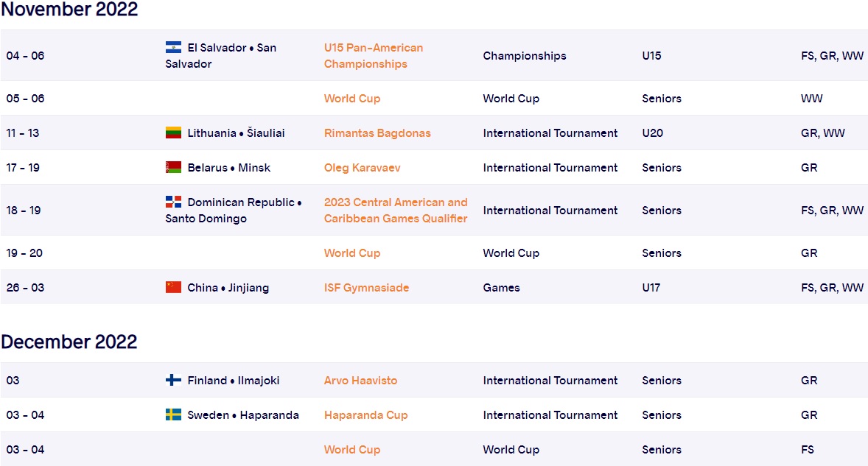The width and height of the screenshot is (868, 466).
Task: Click the China flag icon
Action: click(173, 288)
